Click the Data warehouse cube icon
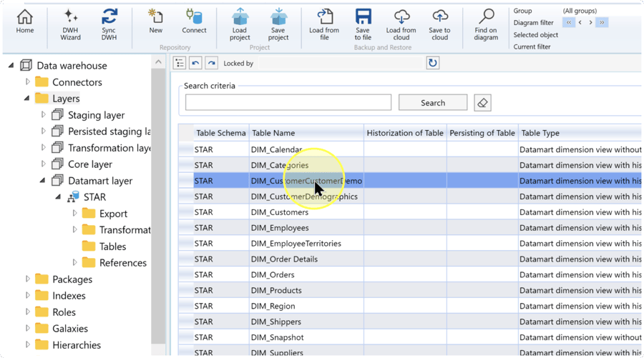 pos(26,65)
